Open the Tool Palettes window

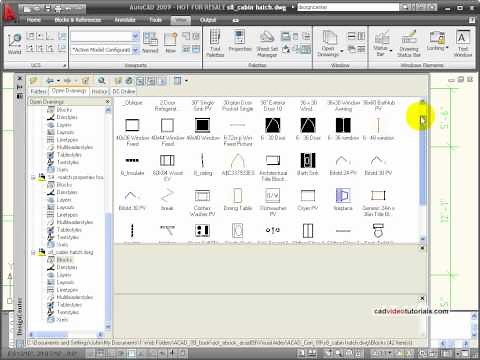(215, 43)
